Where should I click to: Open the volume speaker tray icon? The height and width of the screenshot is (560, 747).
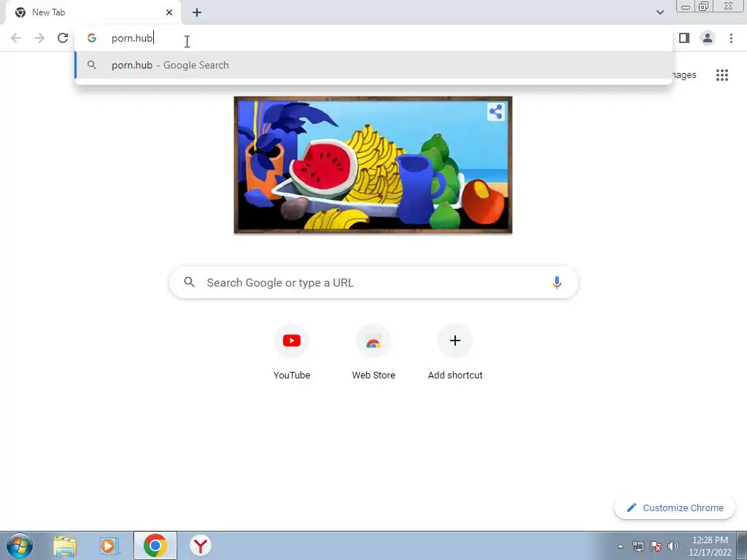point(673,546)
